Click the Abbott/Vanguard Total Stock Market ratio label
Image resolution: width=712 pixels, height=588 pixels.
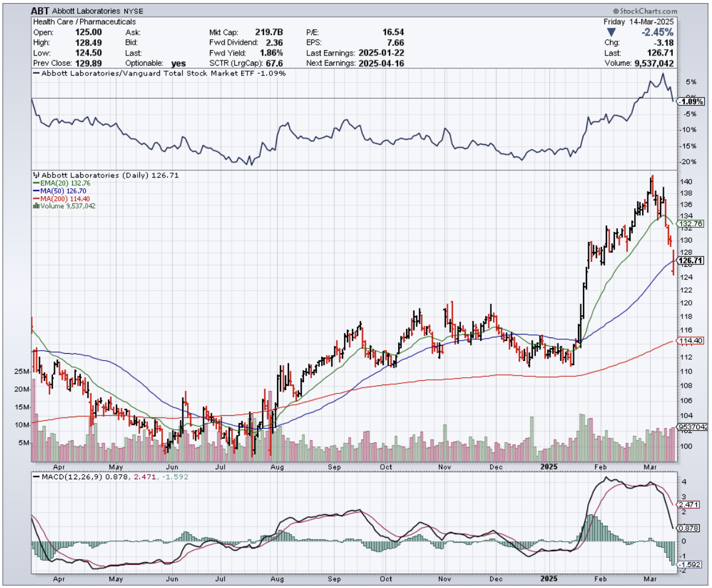[160, 73]
